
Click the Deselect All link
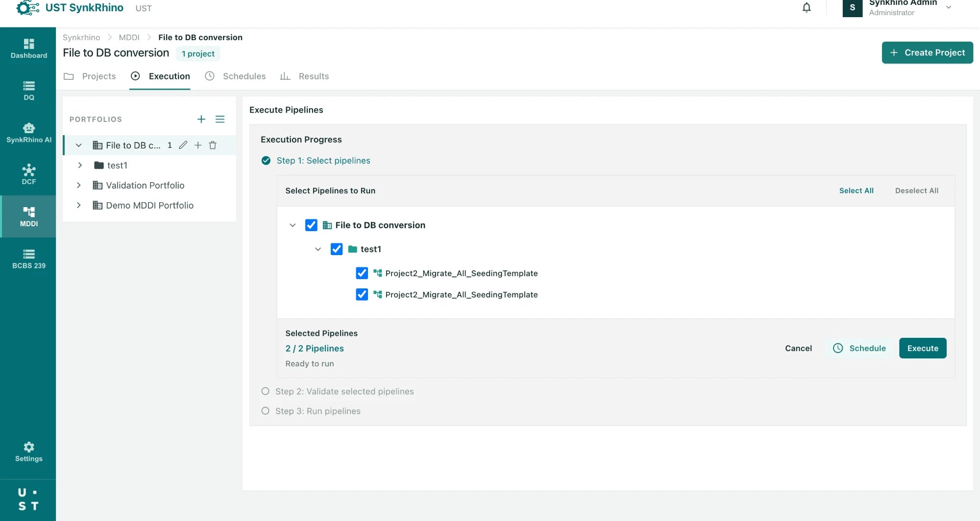(x=916, y=190)
